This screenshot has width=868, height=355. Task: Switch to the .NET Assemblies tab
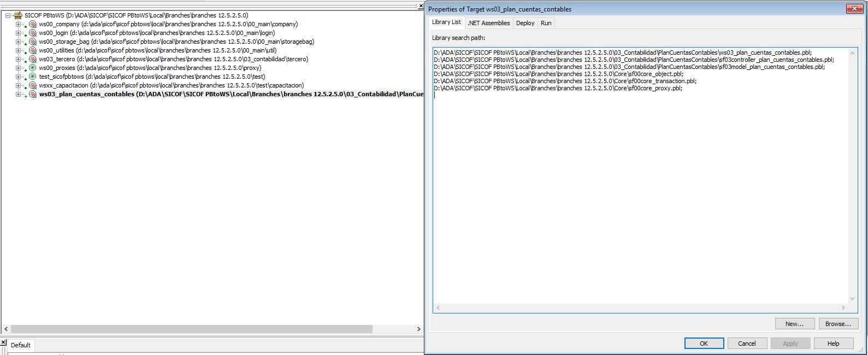488,23
